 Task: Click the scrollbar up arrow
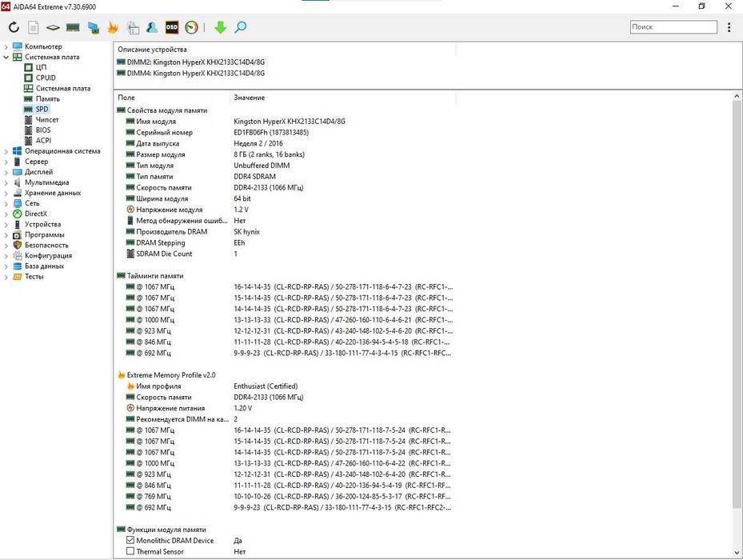pyautogui.click(x=737, y=96)
